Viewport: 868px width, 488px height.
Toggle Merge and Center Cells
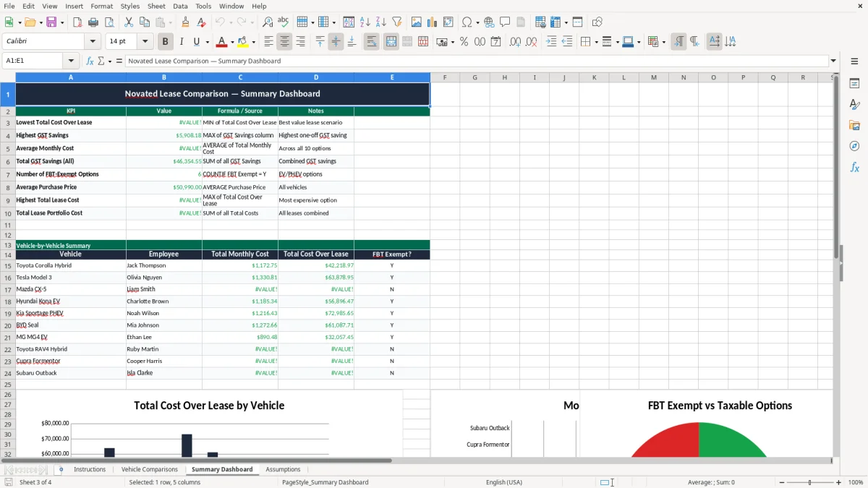point(391,42)
